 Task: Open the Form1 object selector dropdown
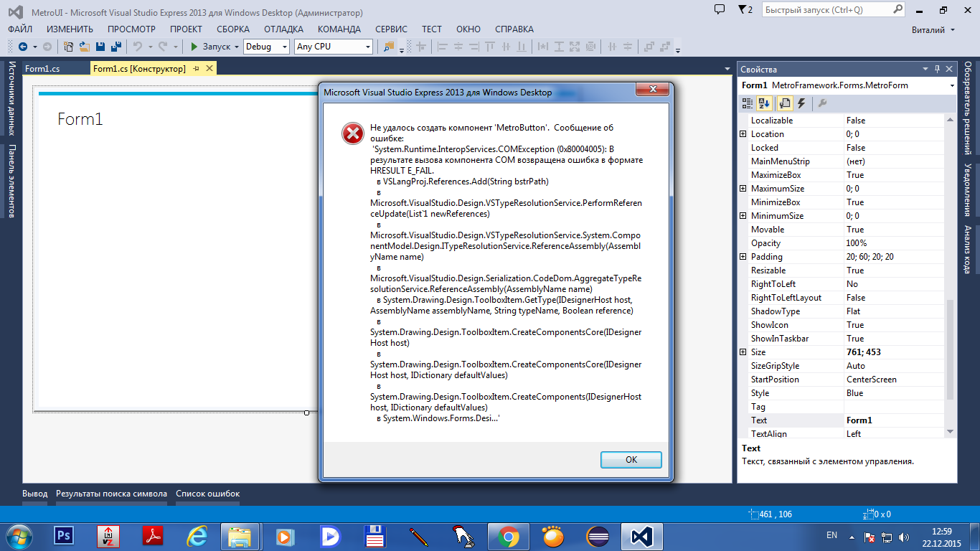click(951, 85)
